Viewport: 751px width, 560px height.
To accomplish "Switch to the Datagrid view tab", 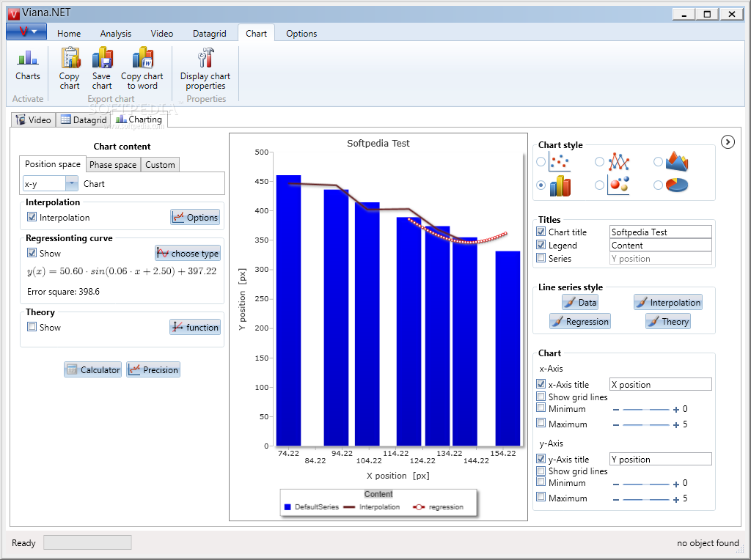I will pos(84,119).
